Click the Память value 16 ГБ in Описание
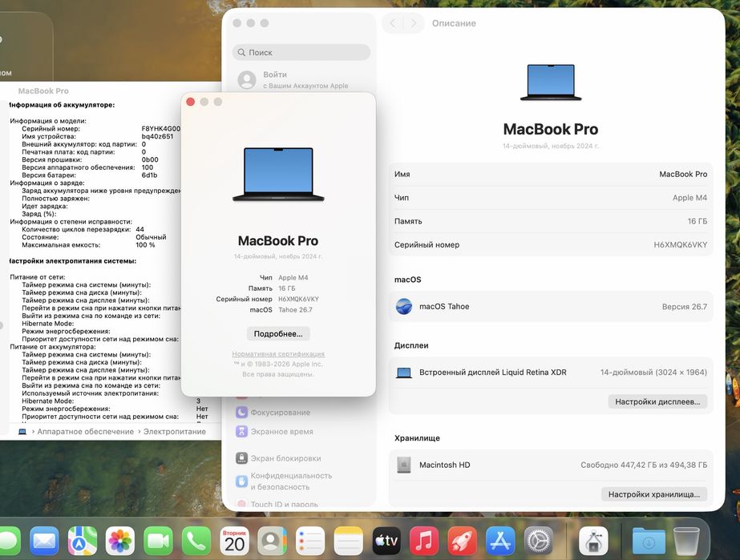740x560 pixels. 697,221
